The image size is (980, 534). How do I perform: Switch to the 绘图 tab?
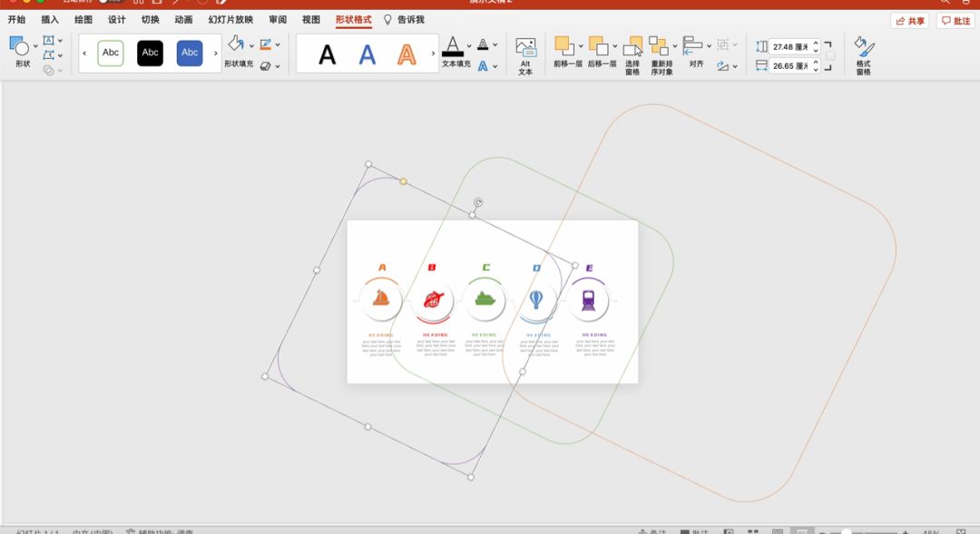pos(83,20)
